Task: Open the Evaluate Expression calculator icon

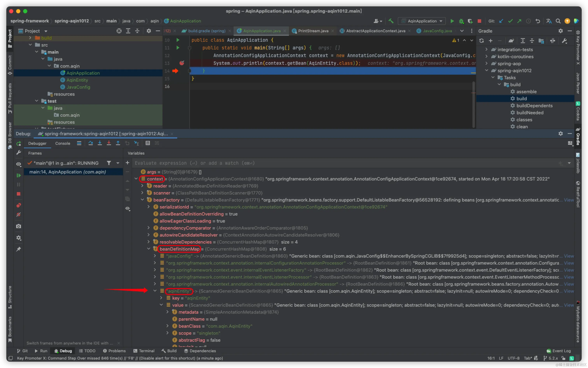Action: point(148,143)
